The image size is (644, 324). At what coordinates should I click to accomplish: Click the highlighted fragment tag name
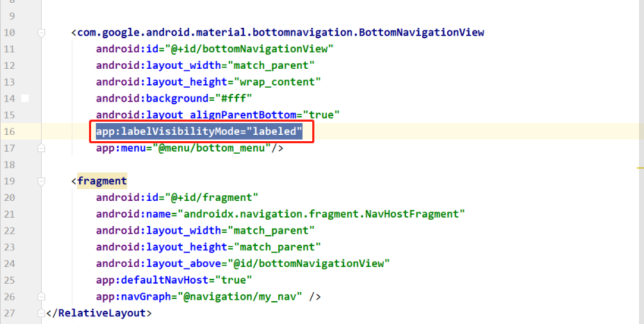102,181
